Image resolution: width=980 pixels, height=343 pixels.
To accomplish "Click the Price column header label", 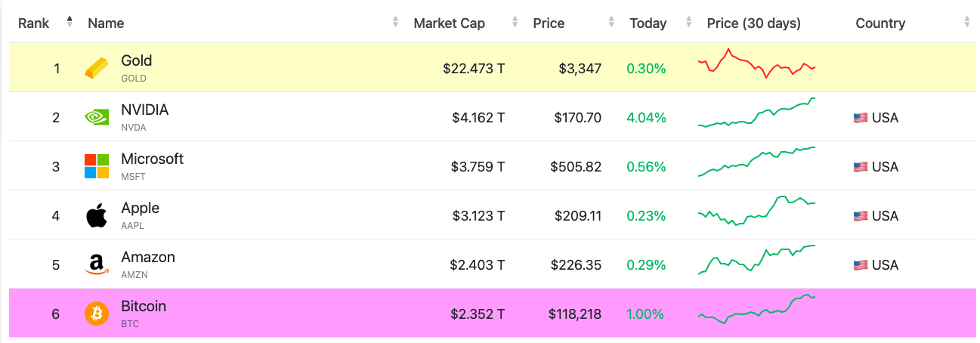I will coord(549,23).
